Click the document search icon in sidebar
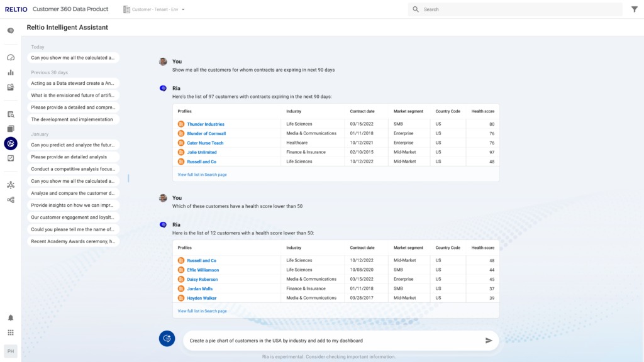This screenshot has width=644, height=362. point(11,114)
